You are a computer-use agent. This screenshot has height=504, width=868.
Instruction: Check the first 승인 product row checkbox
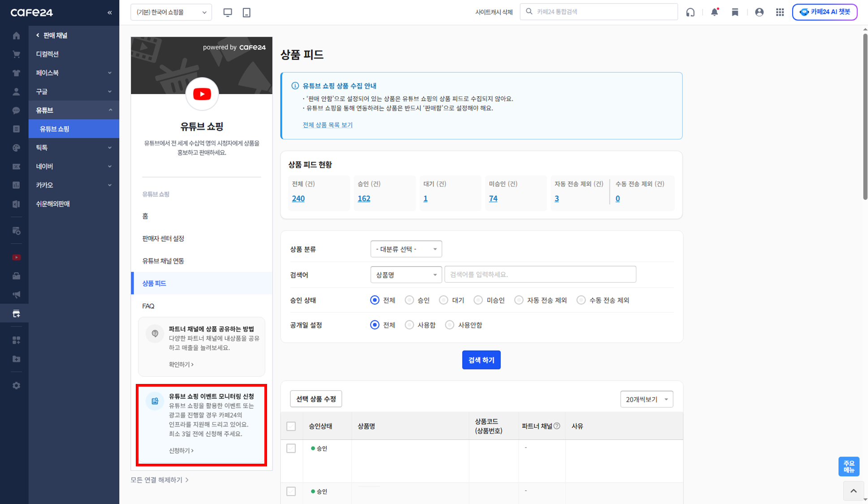tap(291, 448)
